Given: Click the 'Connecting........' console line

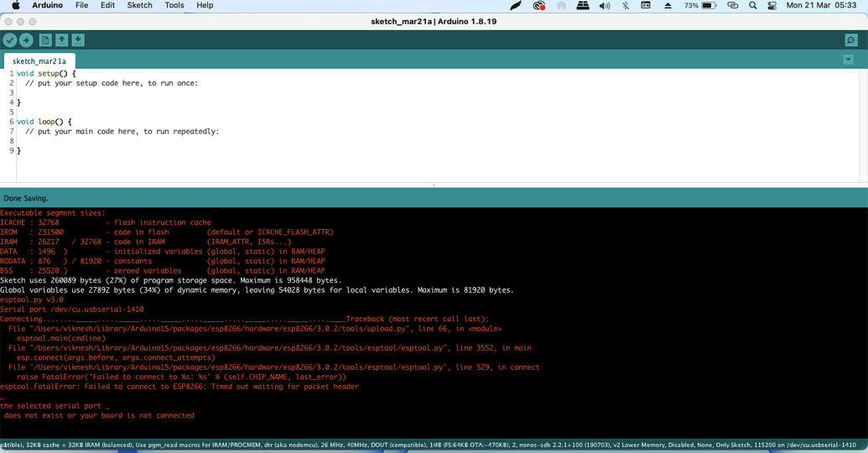Looking at the screenshot, I should click(245, 319).
